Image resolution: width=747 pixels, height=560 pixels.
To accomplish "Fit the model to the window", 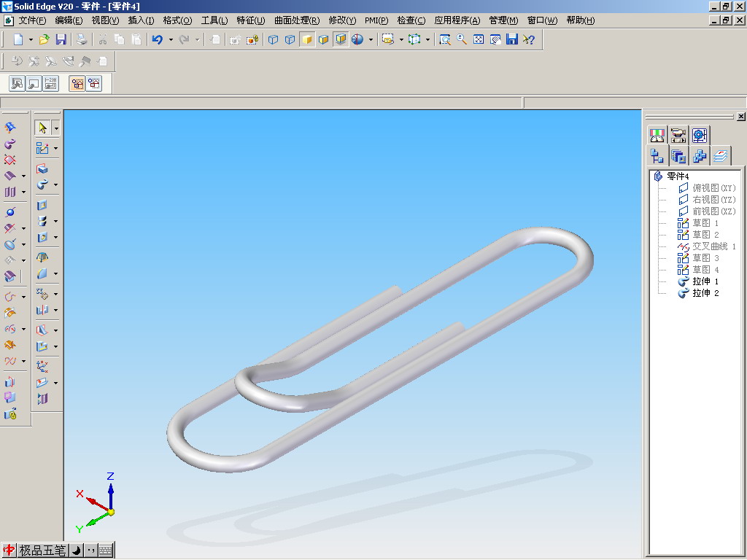I will 479,39.
